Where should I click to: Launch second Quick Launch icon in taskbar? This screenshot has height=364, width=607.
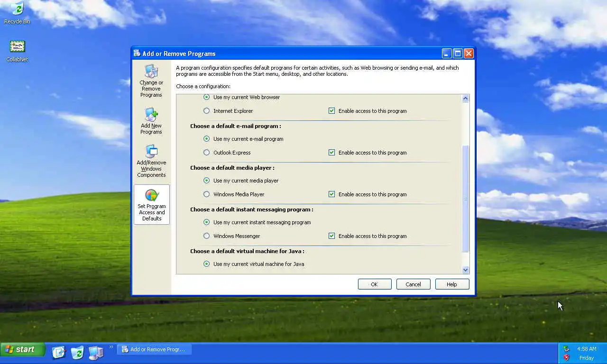(x=77, y=352)
